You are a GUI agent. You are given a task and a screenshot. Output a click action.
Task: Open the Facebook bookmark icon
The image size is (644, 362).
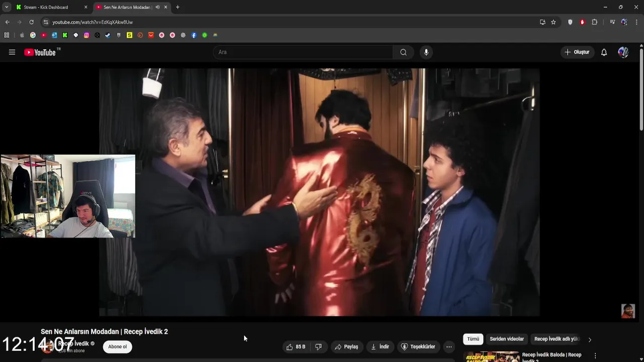194,35
